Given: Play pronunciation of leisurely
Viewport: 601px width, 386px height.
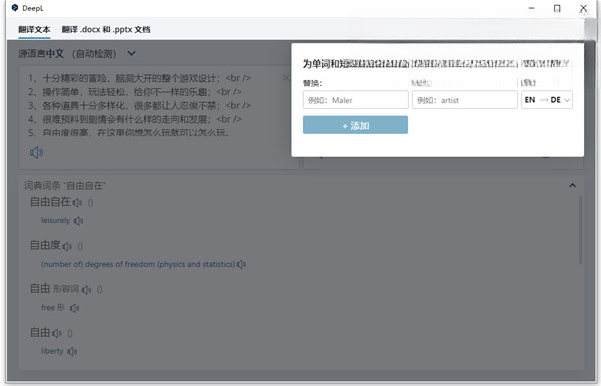Looking at the screenshot, I should 79,221.
